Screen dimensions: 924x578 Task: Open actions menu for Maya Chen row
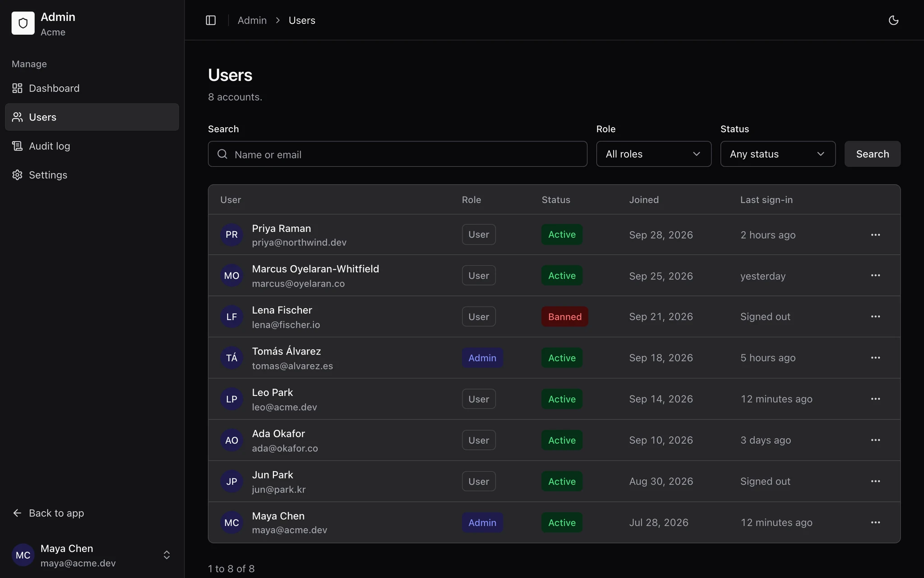[x=875, y=522]
